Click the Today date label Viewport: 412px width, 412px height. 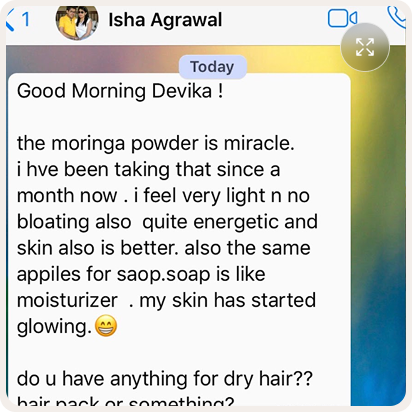212,67
